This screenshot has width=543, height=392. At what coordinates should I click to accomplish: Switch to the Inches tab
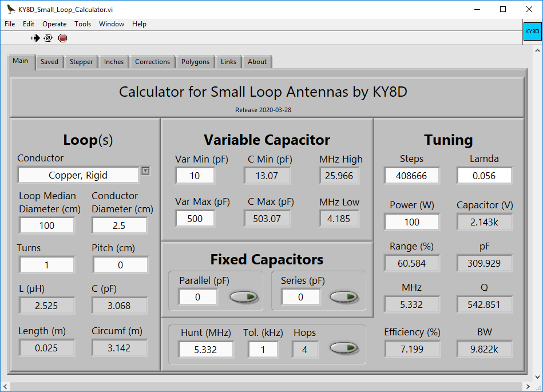click(114, 62)
